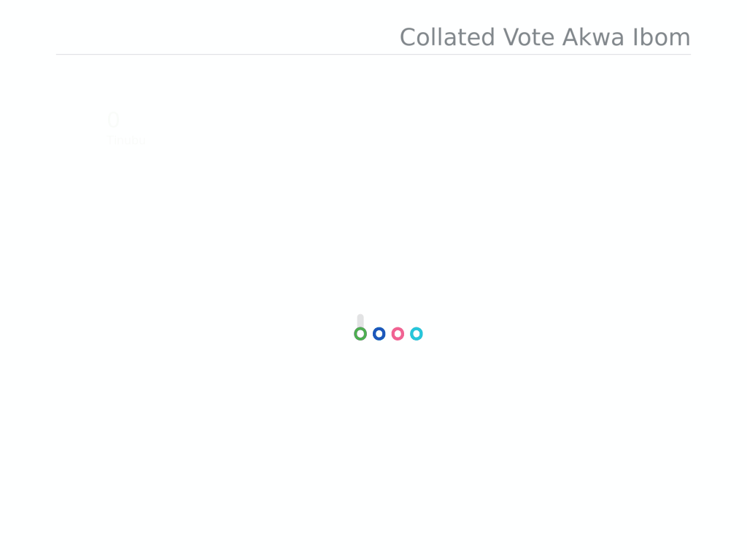Click the word "Vote" in the title
Viewport: 747px width, 560px height.
click(529, 37)
